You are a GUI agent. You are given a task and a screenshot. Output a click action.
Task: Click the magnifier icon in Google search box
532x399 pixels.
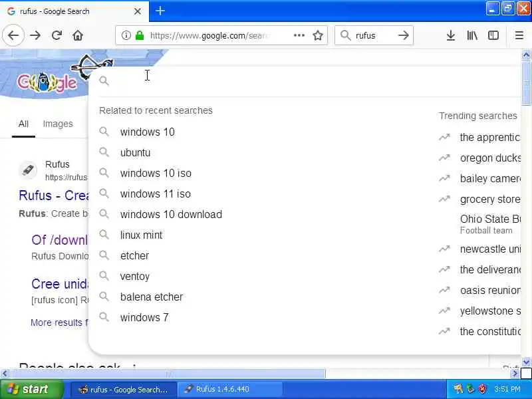[x=104, y=80]
